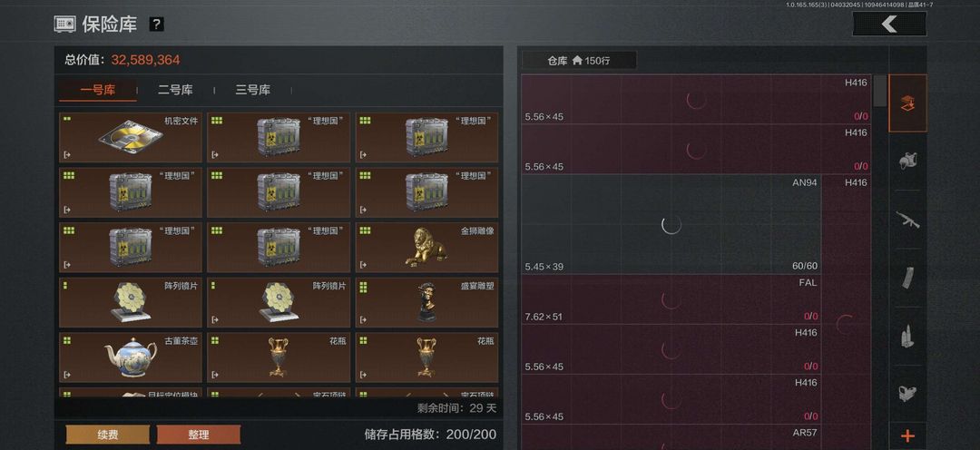The width and height of the screenshot is (980, 450).
Task: Open the 仓库 150行 warehouse selector
Action: [579, 61]
